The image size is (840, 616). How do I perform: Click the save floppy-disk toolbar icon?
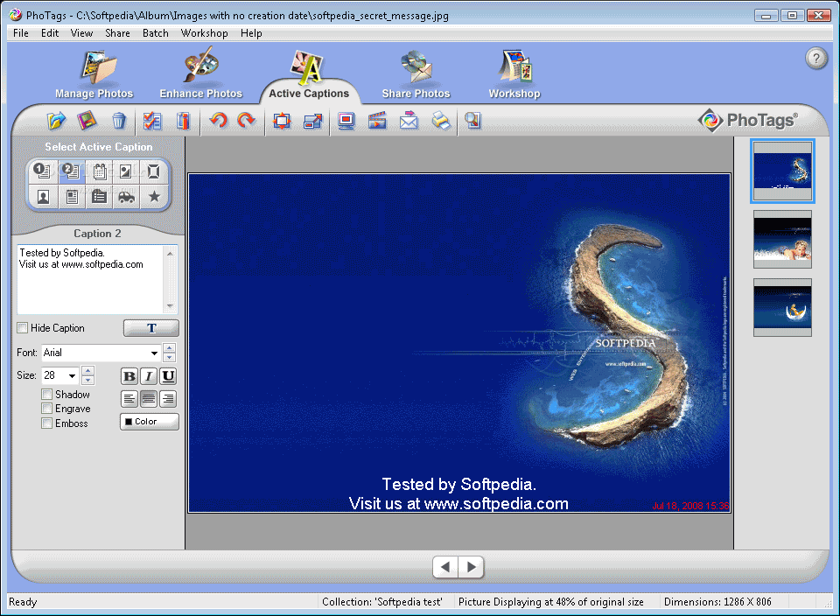point(87,121)
